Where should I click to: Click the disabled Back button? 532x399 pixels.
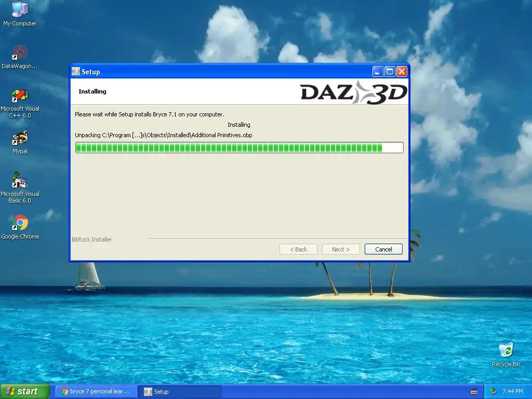(298, 249)
